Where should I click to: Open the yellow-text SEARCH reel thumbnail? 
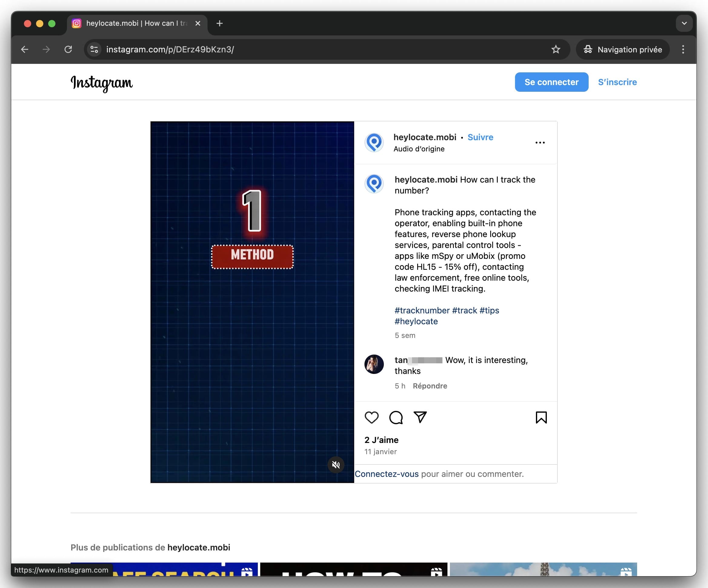pyautogui.click(x=164, y=569)
